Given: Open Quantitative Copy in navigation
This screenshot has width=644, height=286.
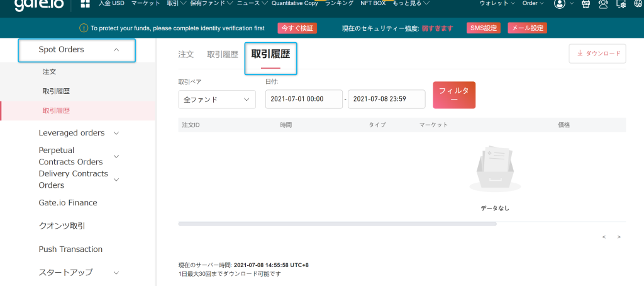Looking at the screenshot, I should pos(294,3).
